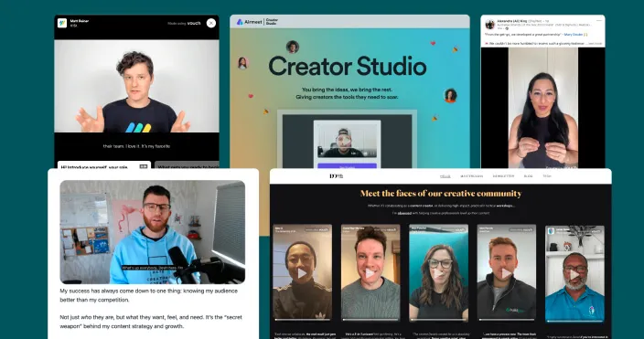Image resolution: width=644 pixels, height=339 pixels.
Task: Click 'Meet the faces of our creative community' heading
Action: pos(441,194)
